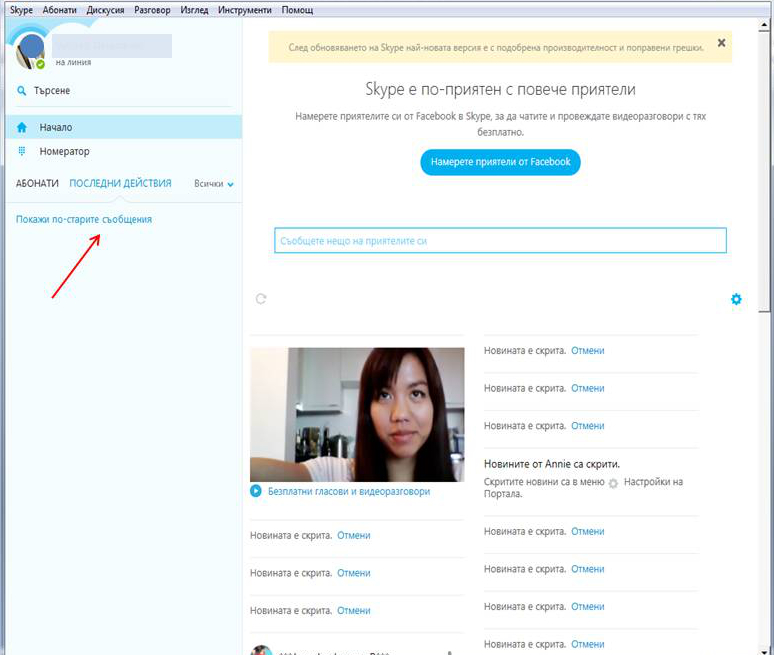
Task: Select Номератор in the sidebar
Action: pos(124,151)
